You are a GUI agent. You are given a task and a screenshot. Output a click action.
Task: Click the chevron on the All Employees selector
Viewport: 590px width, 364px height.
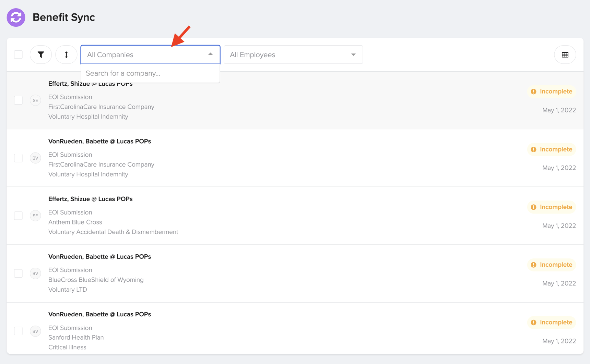coord(353,54)
